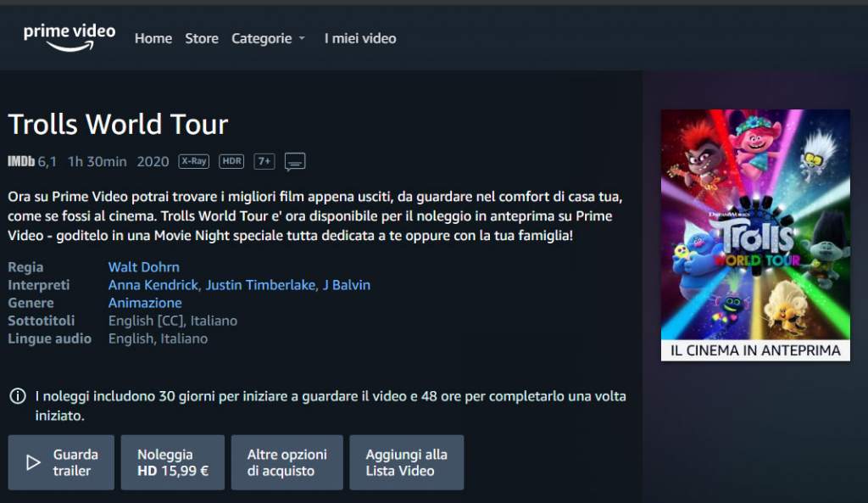This screenshot has width=868, height=503.
Task: Open Justin Timberlake cast link
Action: point(260,285)
